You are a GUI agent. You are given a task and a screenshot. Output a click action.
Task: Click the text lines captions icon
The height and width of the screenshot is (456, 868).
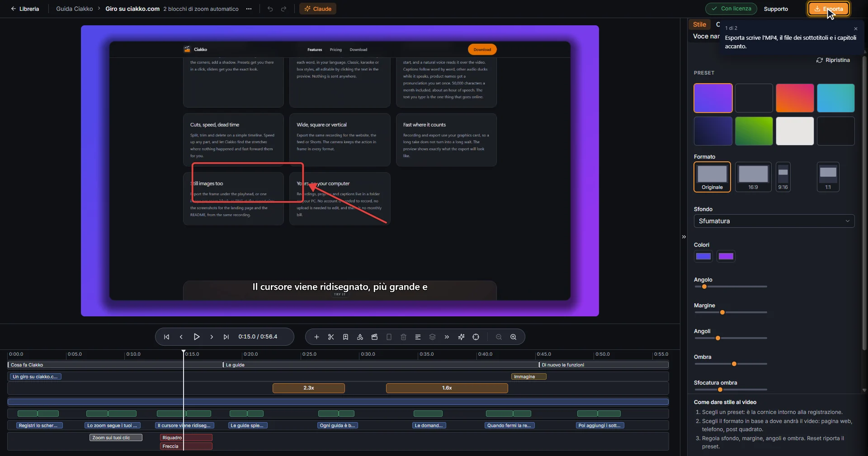tap(418, 337)
